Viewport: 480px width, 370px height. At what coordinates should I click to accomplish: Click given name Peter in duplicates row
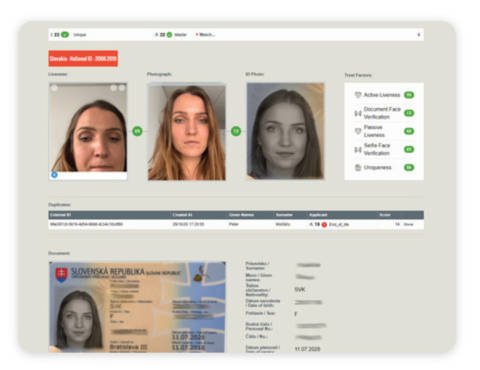coord(234,224)
